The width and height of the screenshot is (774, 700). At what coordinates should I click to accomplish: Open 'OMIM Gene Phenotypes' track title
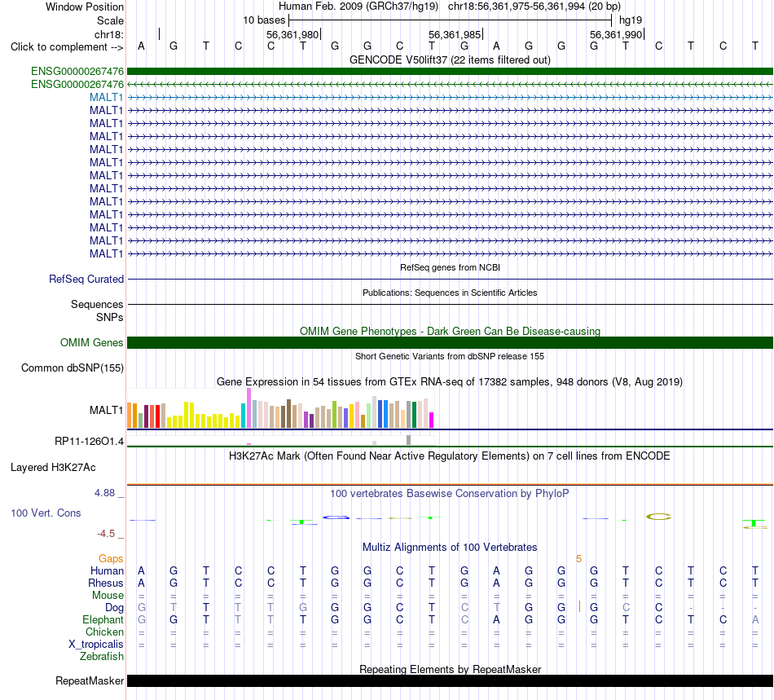tap(450, 331)
